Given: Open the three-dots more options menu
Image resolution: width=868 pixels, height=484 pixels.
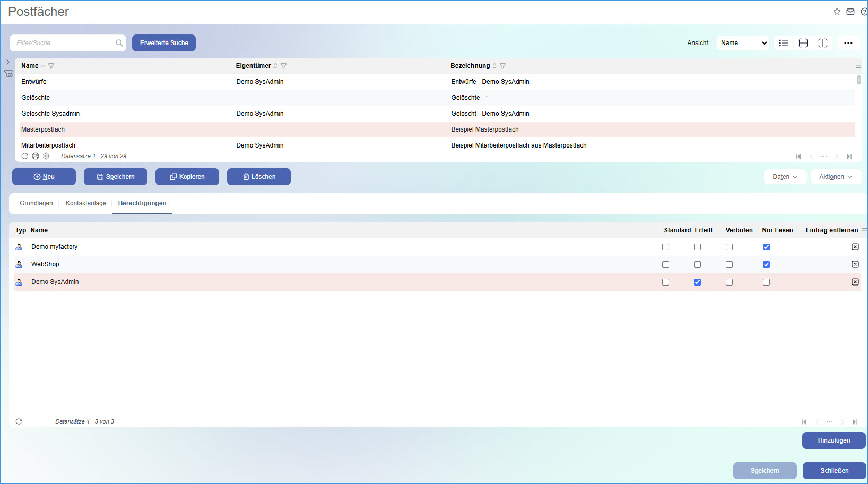Looking at the screenshot, I should (x=848, y=43).
